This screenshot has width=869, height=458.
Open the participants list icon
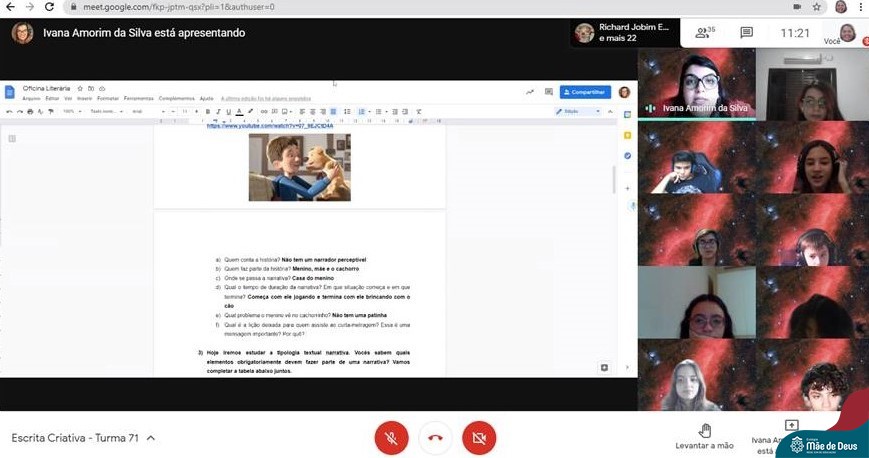[x=706, y=33]
